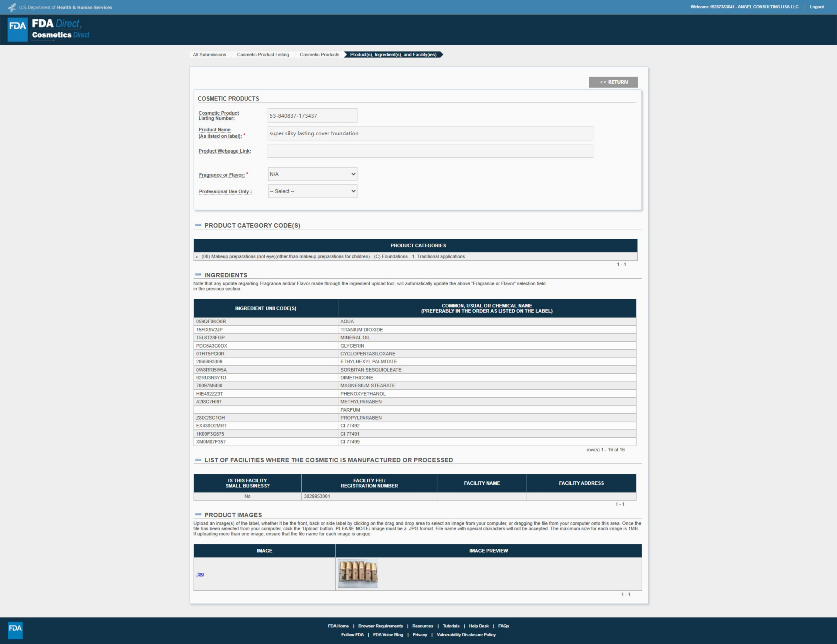Click the product image preview thumbnail
Image resolution: width=837 pixels, height=644 pixels.
point(357,573)
